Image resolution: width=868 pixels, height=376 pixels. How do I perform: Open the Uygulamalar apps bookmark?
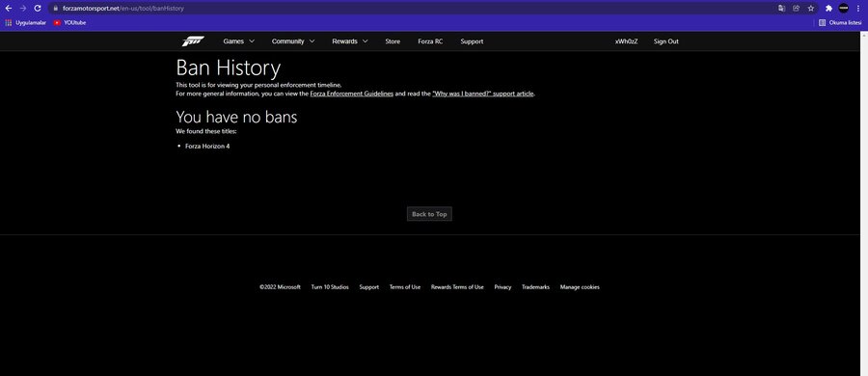(25, 23)
